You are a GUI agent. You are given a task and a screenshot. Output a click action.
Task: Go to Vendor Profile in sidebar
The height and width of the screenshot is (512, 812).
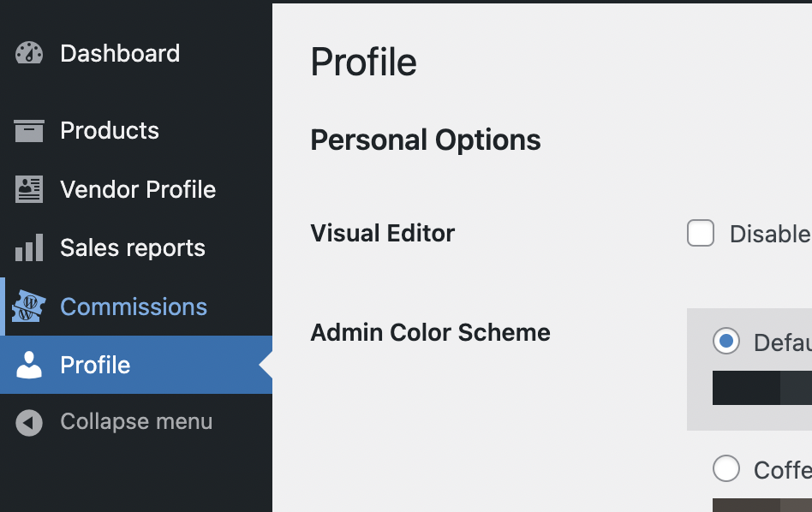136,189
